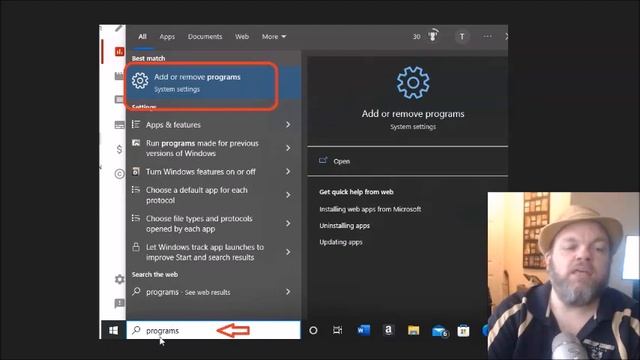Expand Run programs compatibility chevron
This screenshot has height=360, width=640.
(x=288, y=148)
